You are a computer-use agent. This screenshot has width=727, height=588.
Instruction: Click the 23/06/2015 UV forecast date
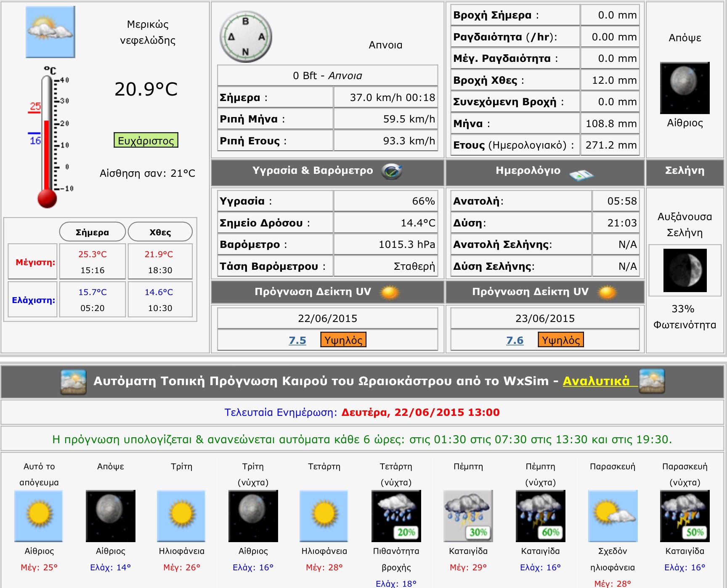[545, 319]
